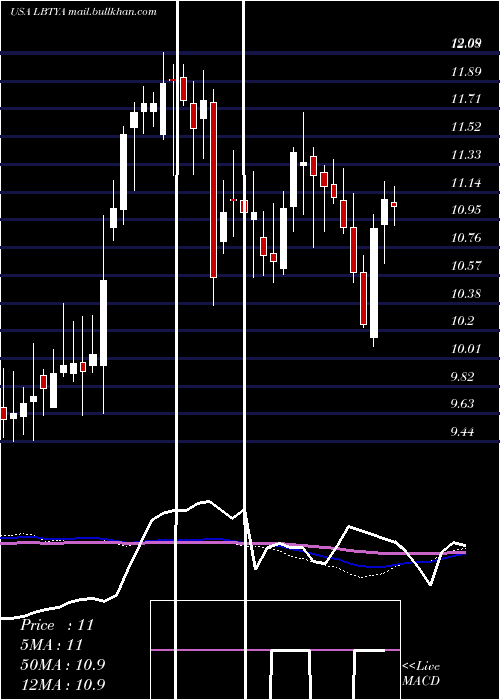This screenshot has height=700, width=500.
Task: Select the 10.01 price axis label
Action: (466, 349)
